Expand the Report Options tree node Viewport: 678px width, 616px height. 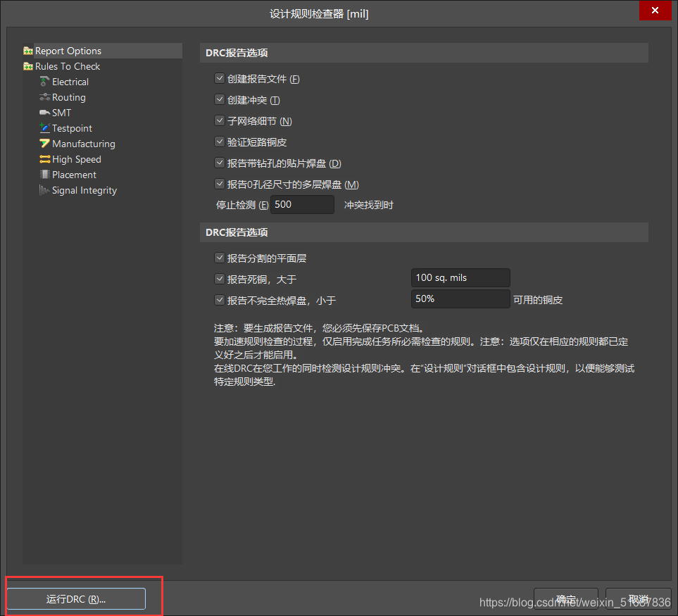click(x=27, y=51)
